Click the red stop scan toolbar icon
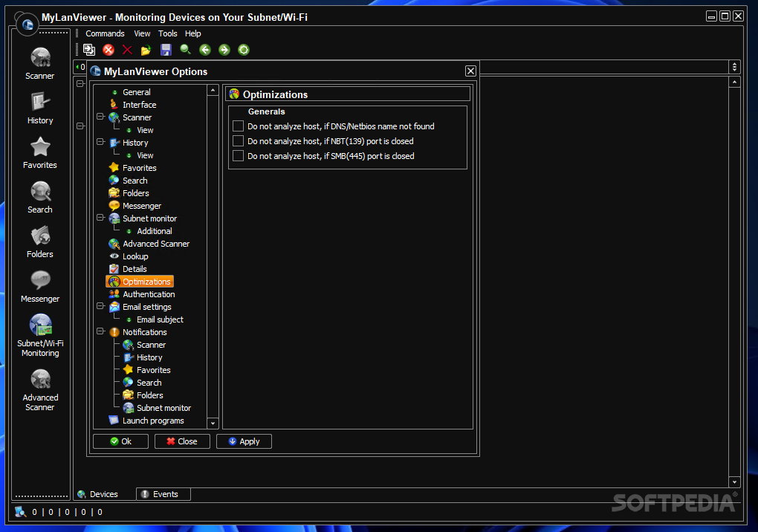758x532 pixels. [108, 50]
